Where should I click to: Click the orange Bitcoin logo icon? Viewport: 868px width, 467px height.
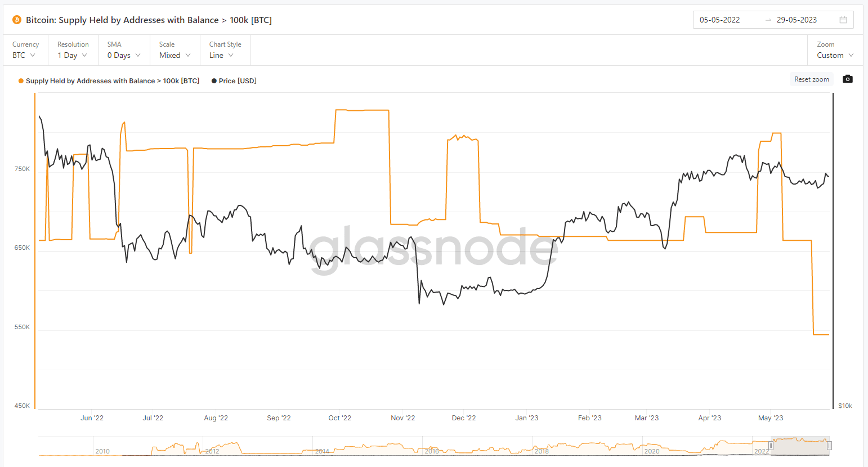pyautogui.click(x=17, y=20)
